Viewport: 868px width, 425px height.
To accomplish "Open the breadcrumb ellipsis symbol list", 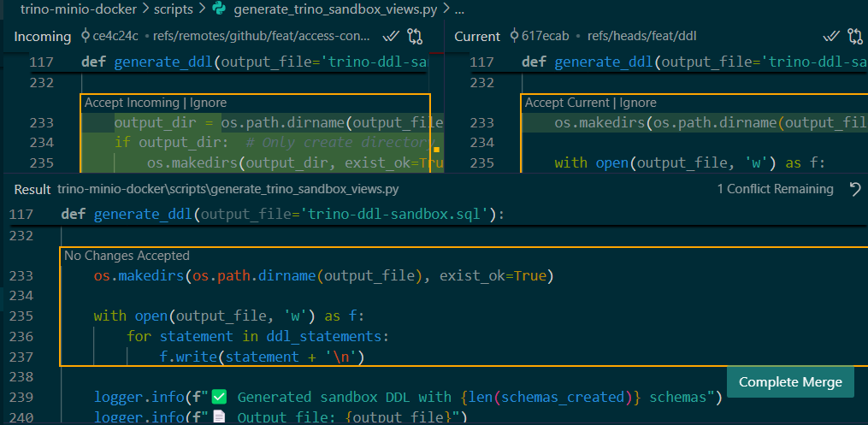I will 459,10.
